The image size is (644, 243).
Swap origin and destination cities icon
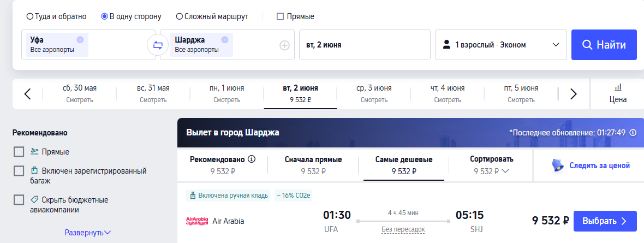click(x=158, y=45)
